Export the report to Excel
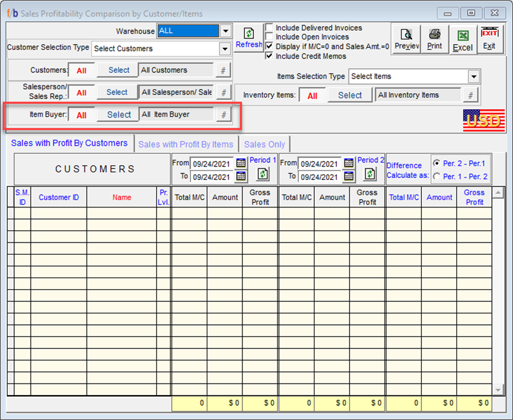Screen dimensions: 513x420 [x=463, y=39]
